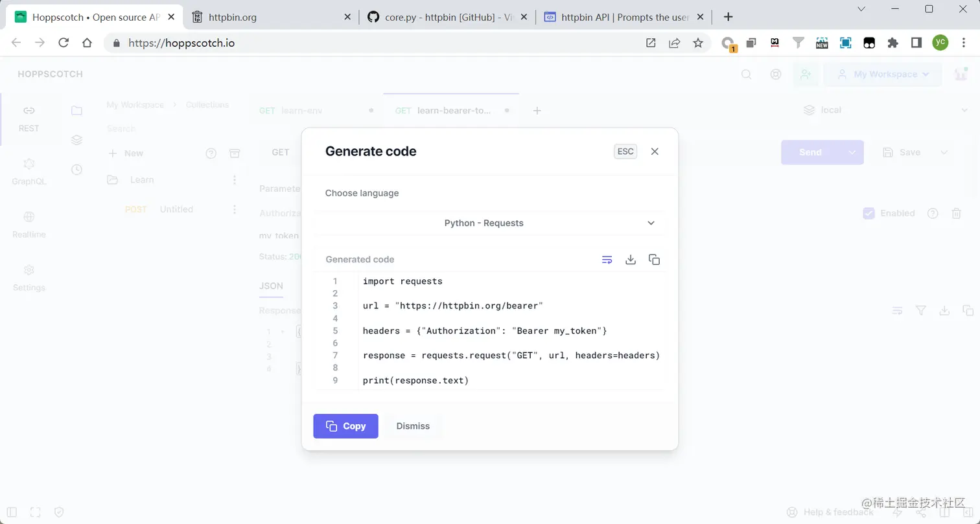Image resolution: width=980 pixels, height=524 pixels.
Task: Click the blue Copy button
Action: (x=345, y=426)
